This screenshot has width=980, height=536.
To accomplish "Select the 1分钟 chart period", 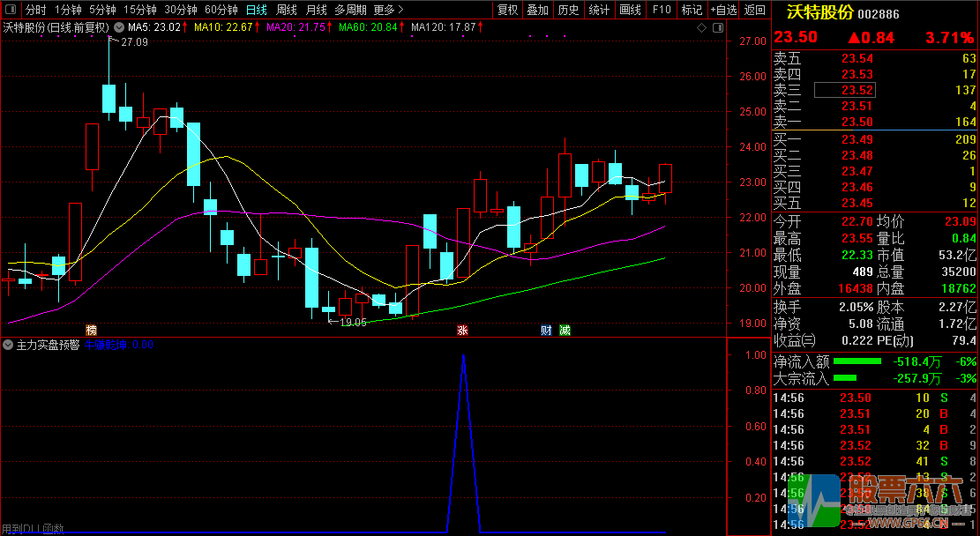I will 68,10.
